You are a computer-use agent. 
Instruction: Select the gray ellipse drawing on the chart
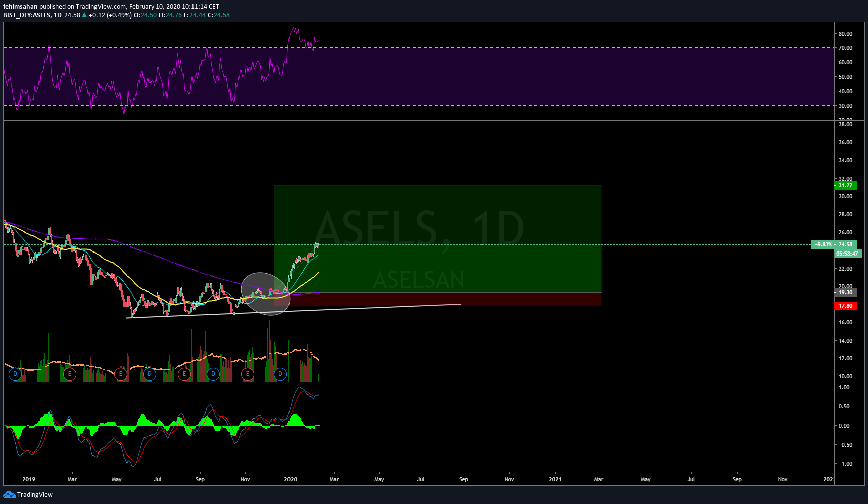pos(265,294)
